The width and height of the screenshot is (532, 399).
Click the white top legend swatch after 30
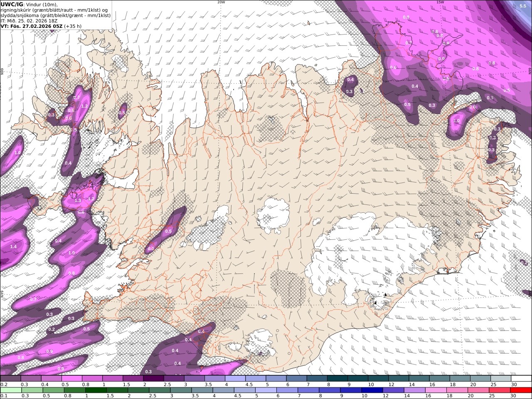[521, 379]
